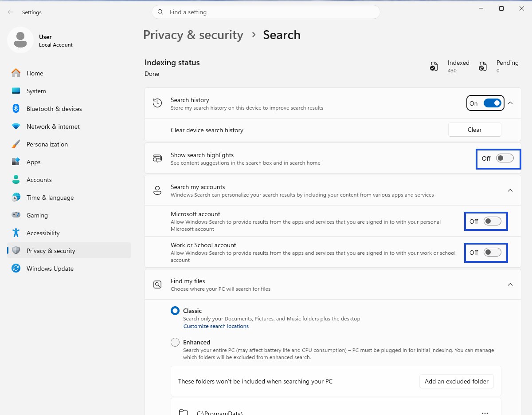Screen dimensions: 532x415
Task: Open Customize search locations link
Action: point(216,326)
